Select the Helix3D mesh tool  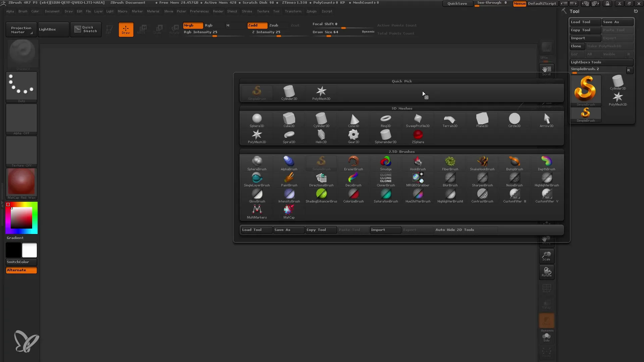(x=321, y=136)
